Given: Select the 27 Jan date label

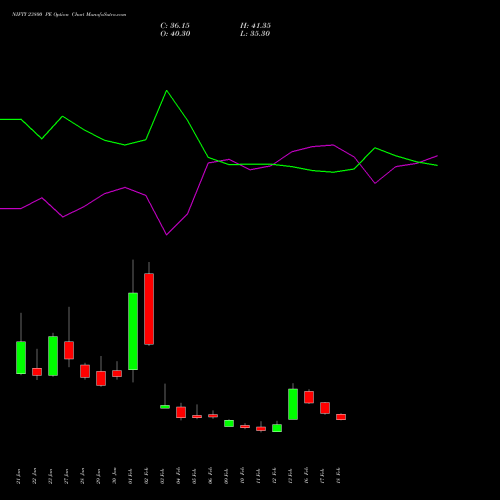Looking at the screenshot, I should [x=66, y=476].
